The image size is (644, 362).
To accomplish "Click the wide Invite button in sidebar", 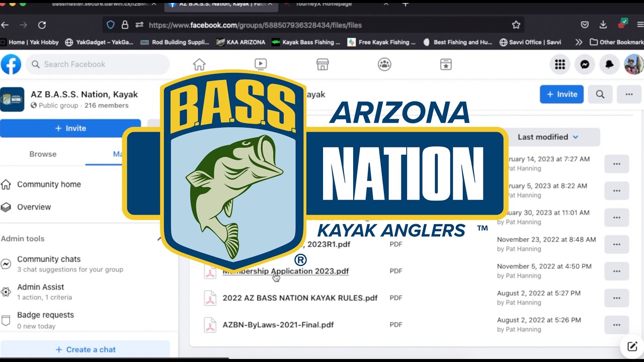I will 70,128.
